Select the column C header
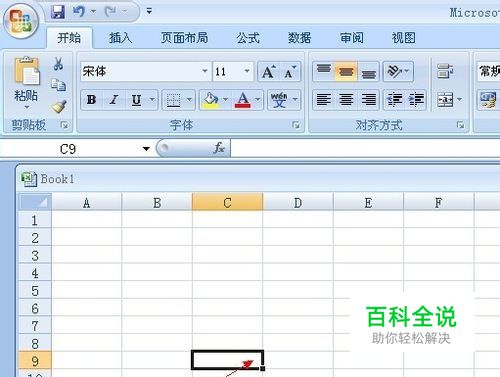 [227, 202]
